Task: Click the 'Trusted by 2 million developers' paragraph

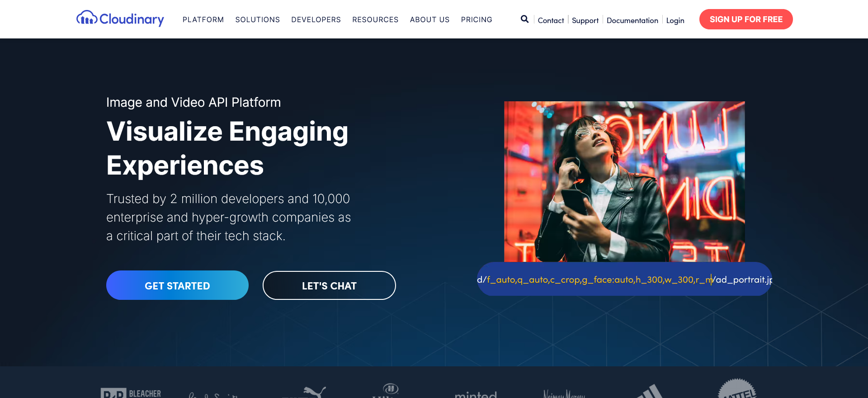Action: (x=228, y=217)
